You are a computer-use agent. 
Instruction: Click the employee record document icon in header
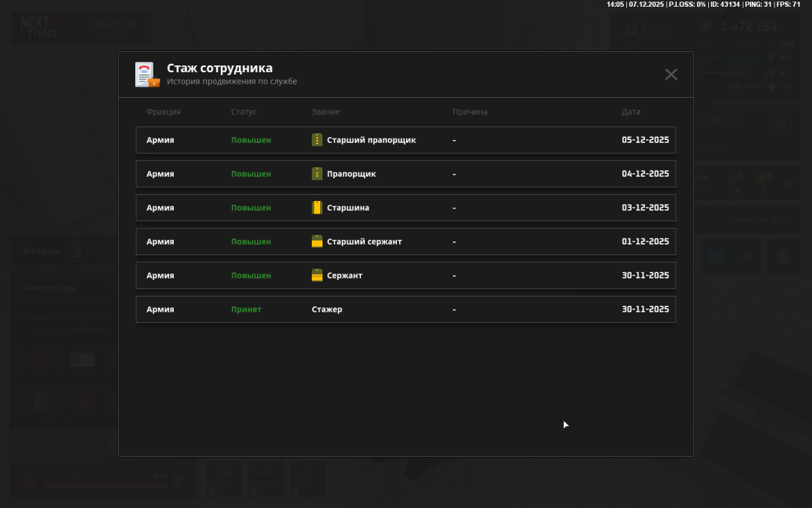click(x=147, y=75)
